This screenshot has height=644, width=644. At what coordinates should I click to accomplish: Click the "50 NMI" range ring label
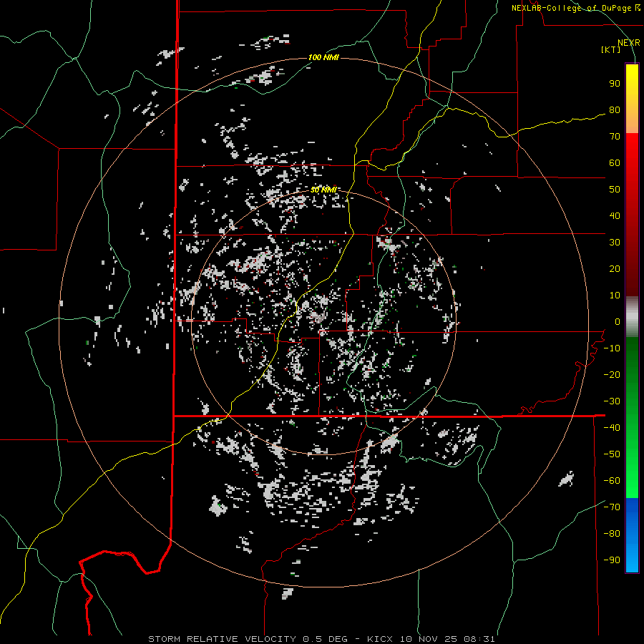[x=323, y=190]
